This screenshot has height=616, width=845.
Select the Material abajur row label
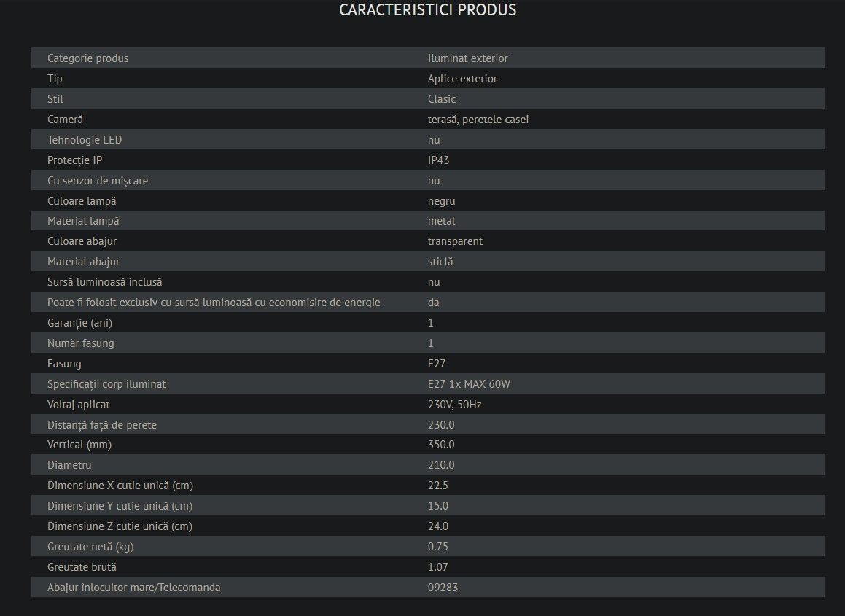click(x=84, y=262)
